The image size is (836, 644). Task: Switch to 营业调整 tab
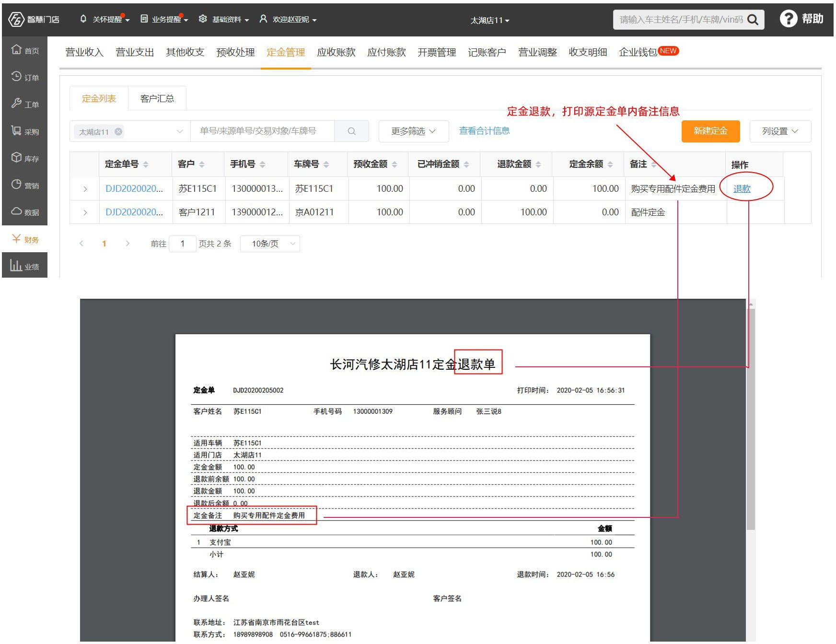[537, 52]
